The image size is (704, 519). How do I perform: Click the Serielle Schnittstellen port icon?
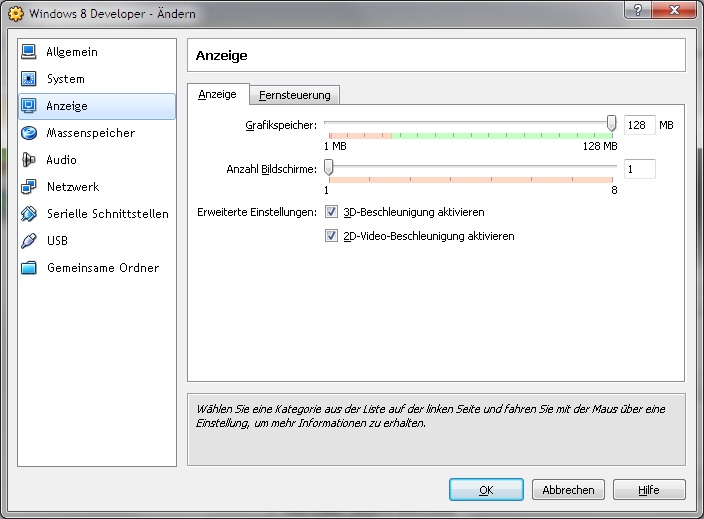click(29, 214)
